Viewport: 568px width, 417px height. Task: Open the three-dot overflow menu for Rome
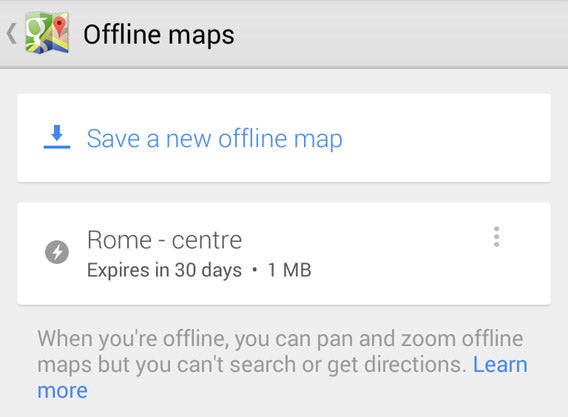pos(497,237)
